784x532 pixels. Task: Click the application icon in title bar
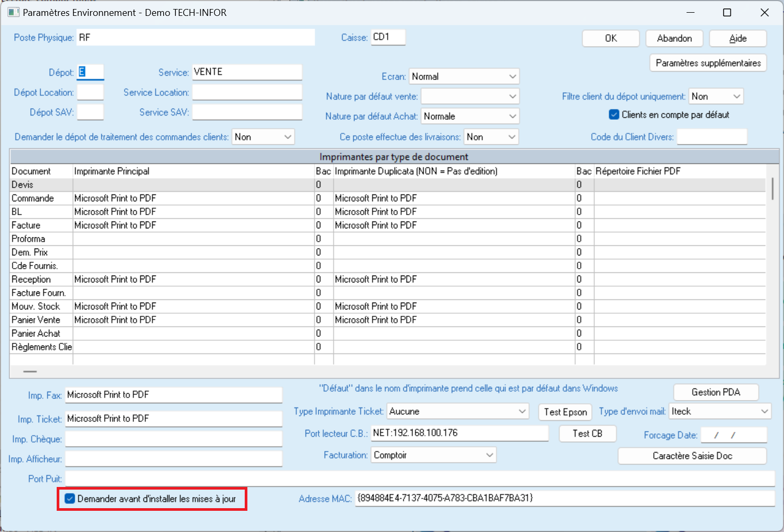pyautogui.click(x=13, y=12)
